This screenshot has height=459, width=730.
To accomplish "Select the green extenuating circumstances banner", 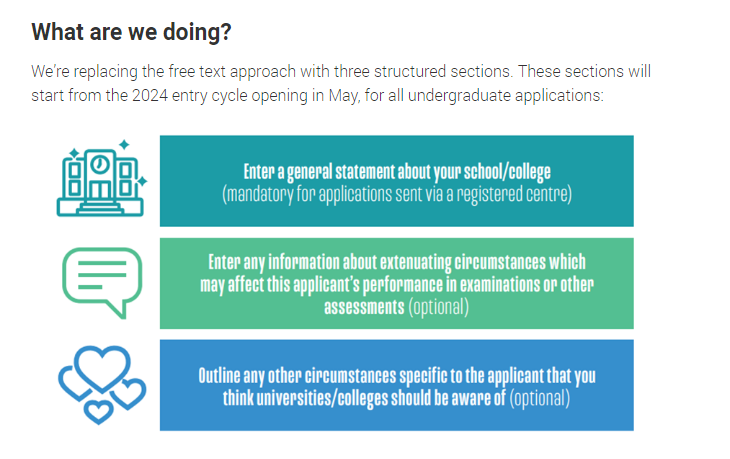I will [x=396, y=283].
